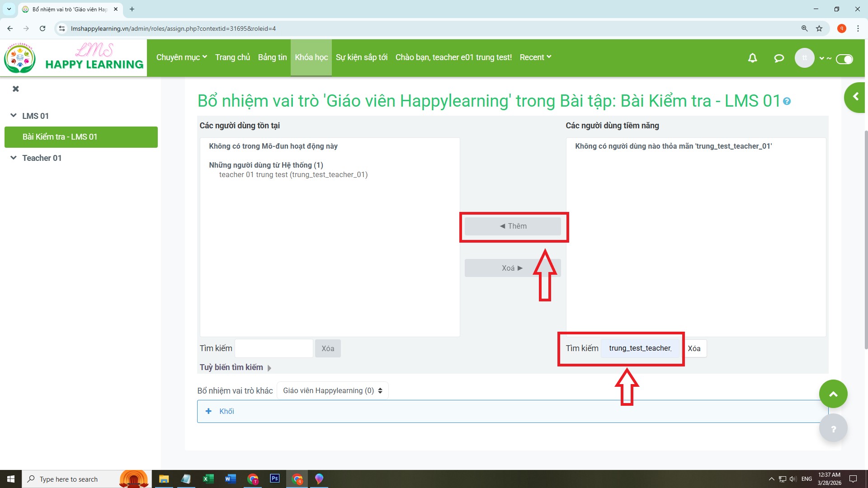Click the existing users Tìm kiếm field
This screenshot has width=868, height=488.
click(274, 348)
